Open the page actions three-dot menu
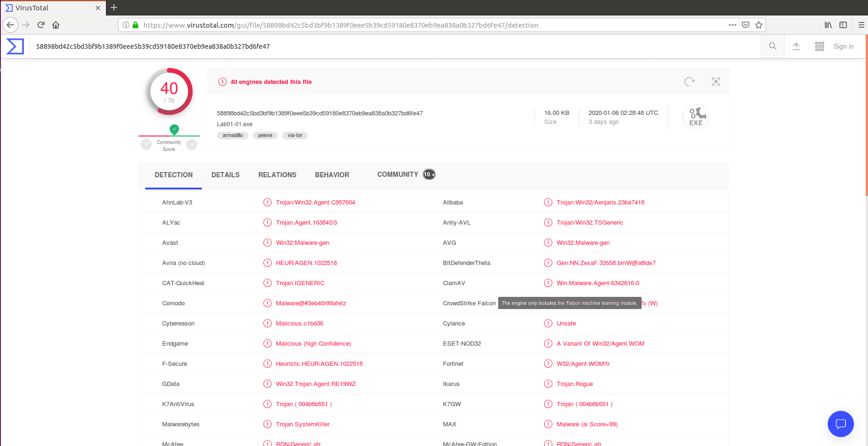Image resolution: width=868 pixels, height=446 pixels. click(733, 25)
